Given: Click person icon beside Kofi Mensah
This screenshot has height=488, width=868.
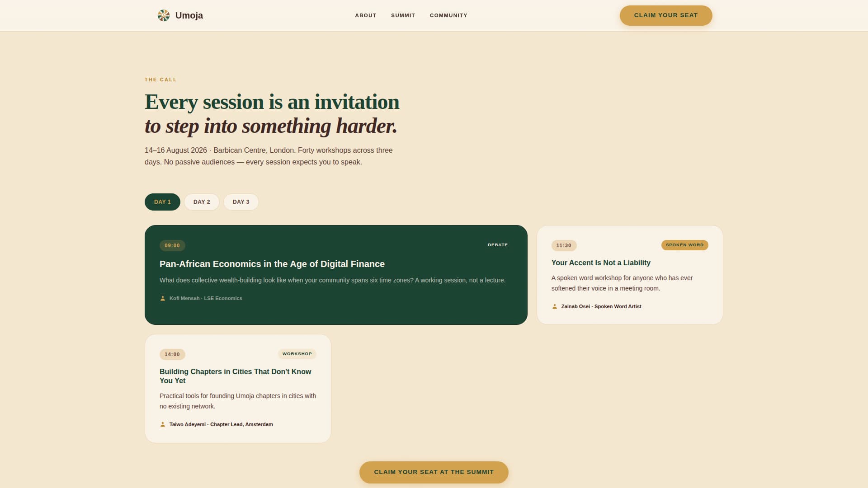Looking at the screenshot, I should click(163, 298).
